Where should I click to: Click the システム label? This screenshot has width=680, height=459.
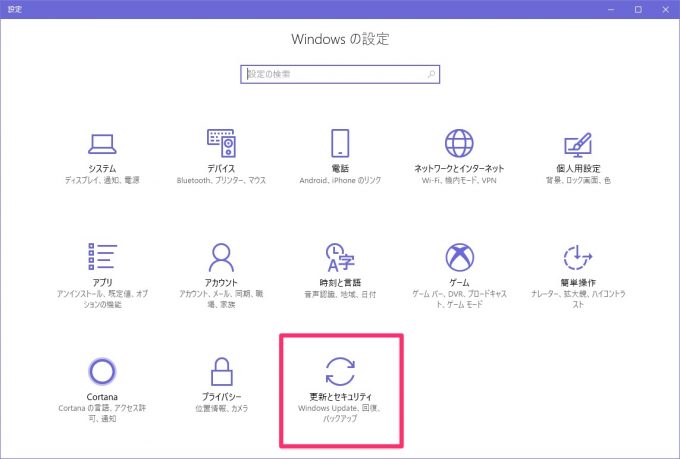[x=102, y=168]
